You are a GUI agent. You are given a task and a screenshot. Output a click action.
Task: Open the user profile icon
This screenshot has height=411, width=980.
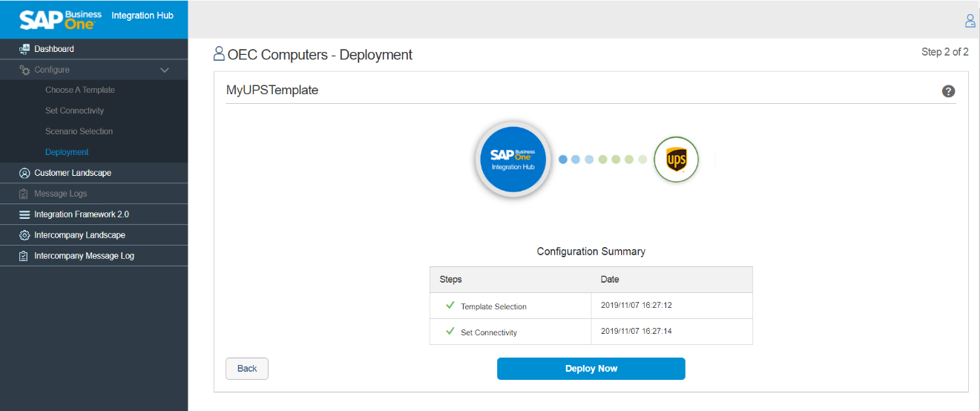coord(970,21)
